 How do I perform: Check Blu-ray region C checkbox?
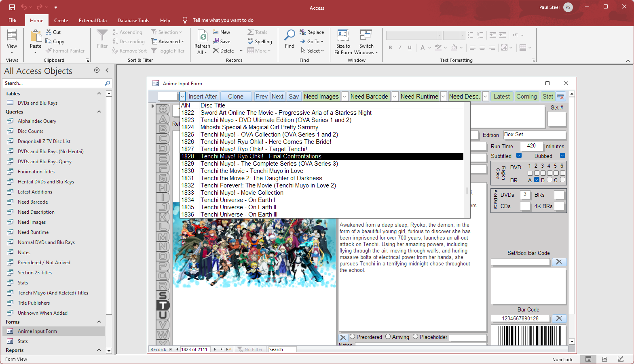[x=562, y=180]
